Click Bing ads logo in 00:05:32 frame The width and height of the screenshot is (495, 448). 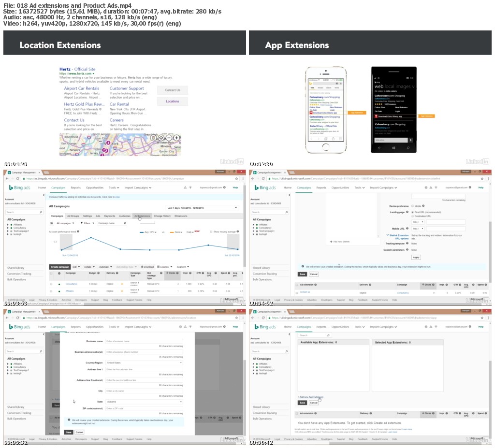[19, 327]
